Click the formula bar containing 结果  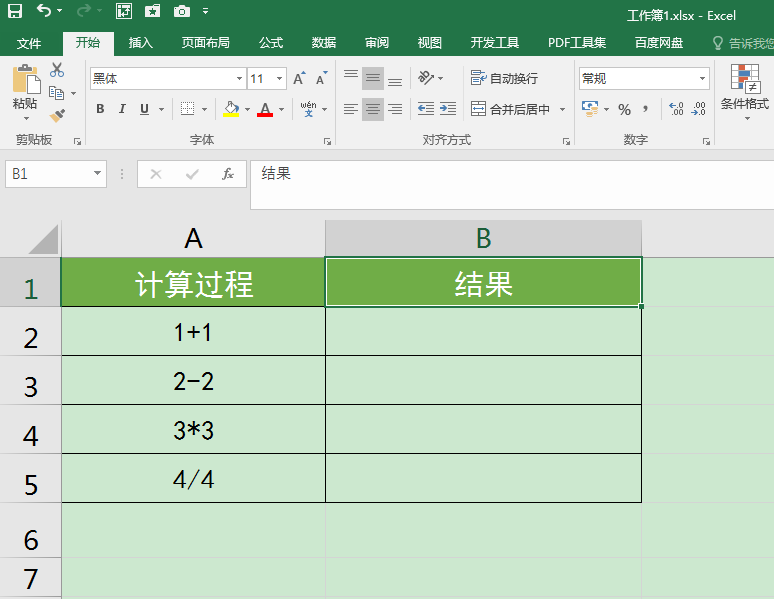pyautogui.click(x=512, y=185)
